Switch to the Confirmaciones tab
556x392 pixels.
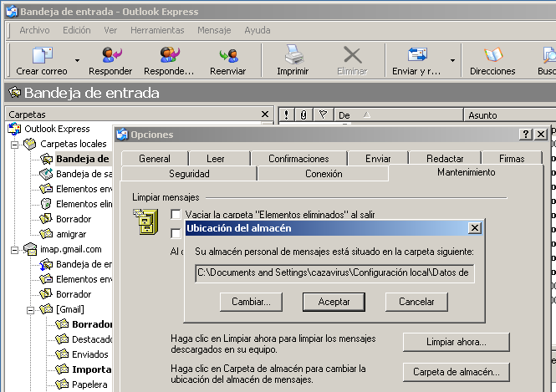298,159
